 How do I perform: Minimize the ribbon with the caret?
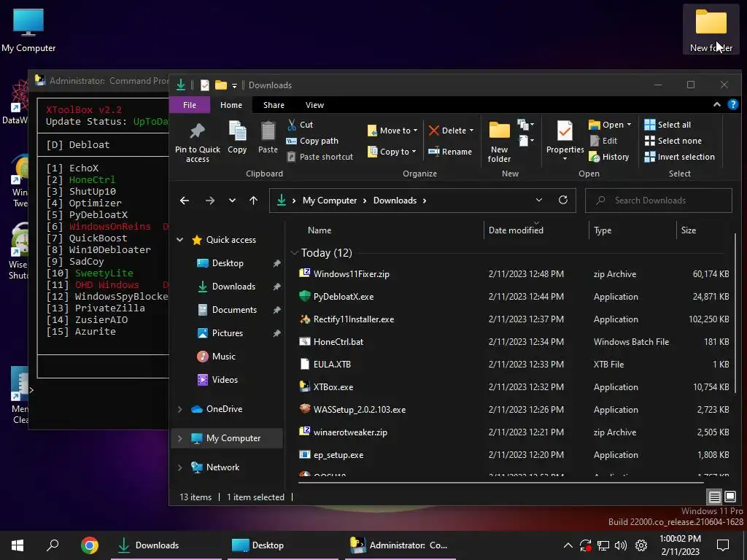pyautogui.click(x=716, y=105)
